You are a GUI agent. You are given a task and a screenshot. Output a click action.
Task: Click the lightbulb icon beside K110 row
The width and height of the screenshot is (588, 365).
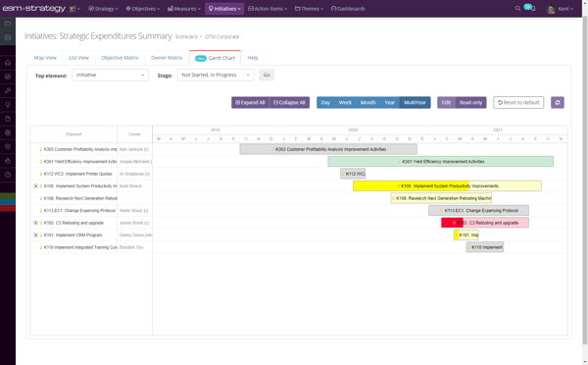[41, 247]
